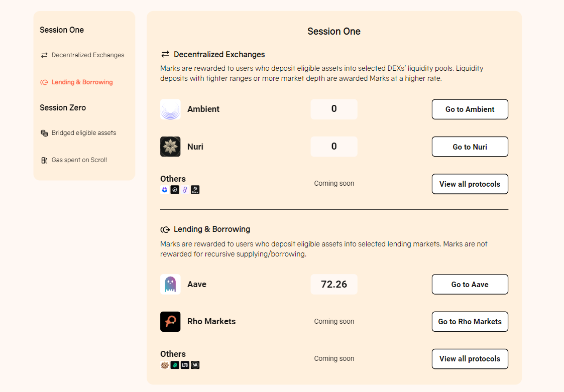Click the Lending & Borrowing section heading

(212, 229)
